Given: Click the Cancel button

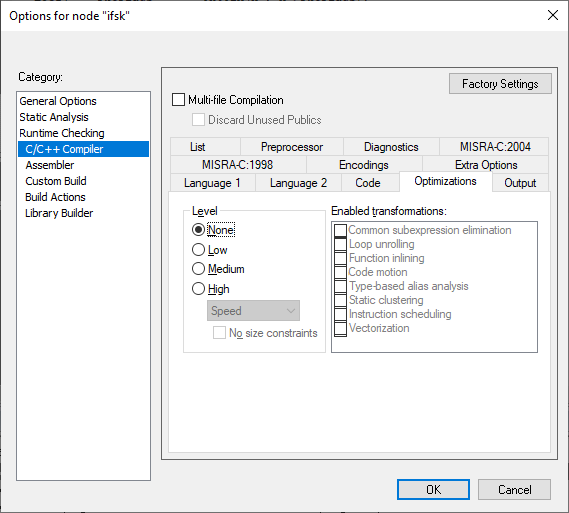Looking at the screenshot, I should coord(514,489).
